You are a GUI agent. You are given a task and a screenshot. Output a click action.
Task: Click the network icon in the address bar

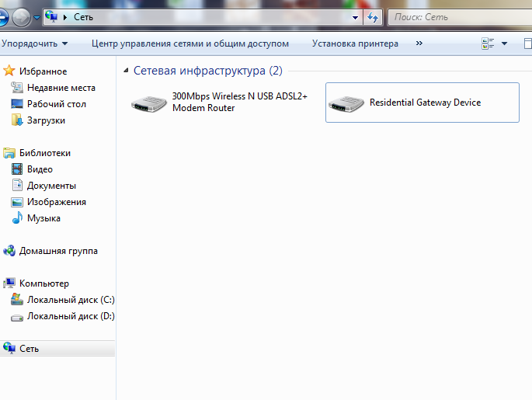(x=51, y=16)
